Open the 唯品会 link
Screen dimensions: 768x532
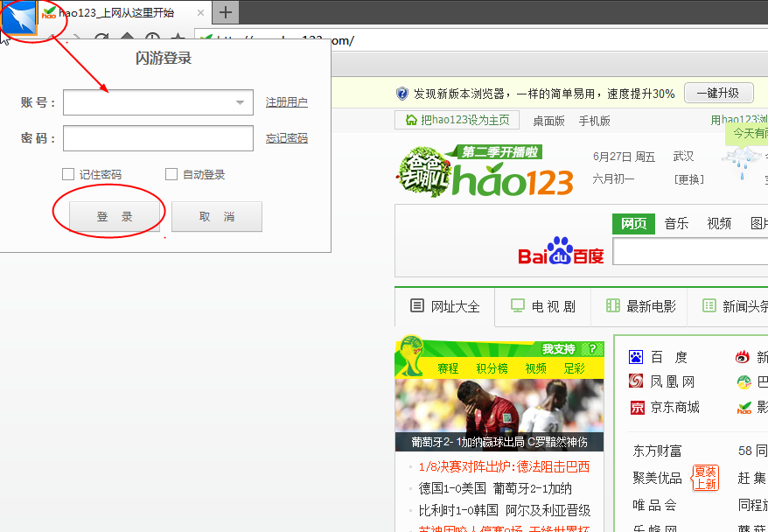click(x=654, y=505)
